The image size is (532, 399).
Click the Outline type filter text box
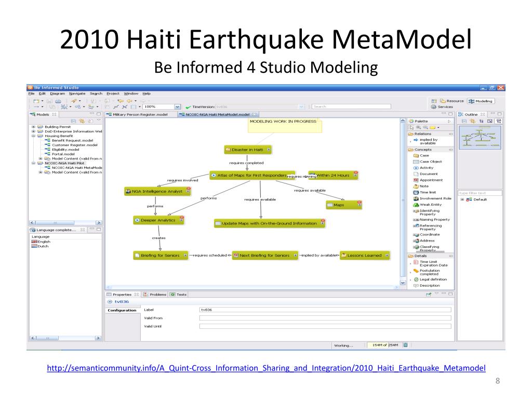480,193
